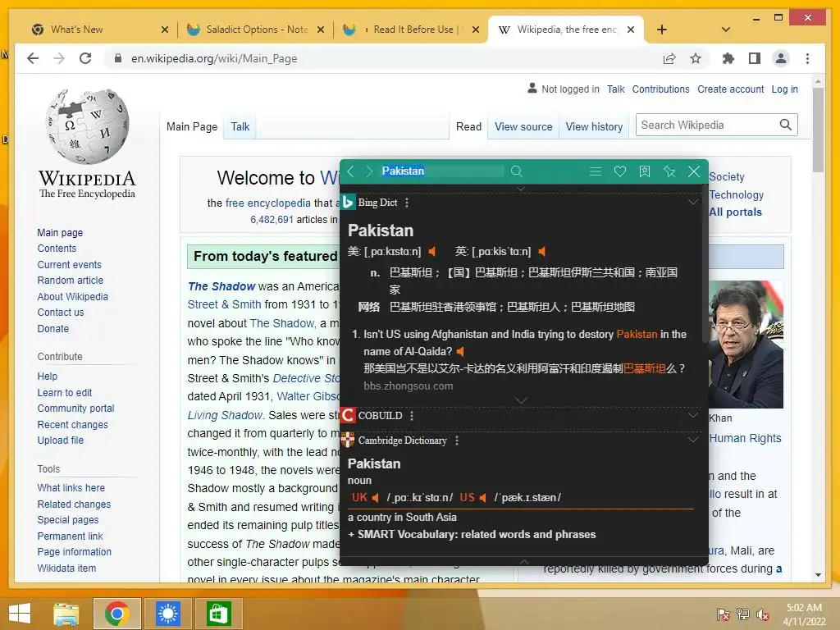Close the Saladict dictionary panel
This screenshot has height=630, width=840.
point(694,171)
